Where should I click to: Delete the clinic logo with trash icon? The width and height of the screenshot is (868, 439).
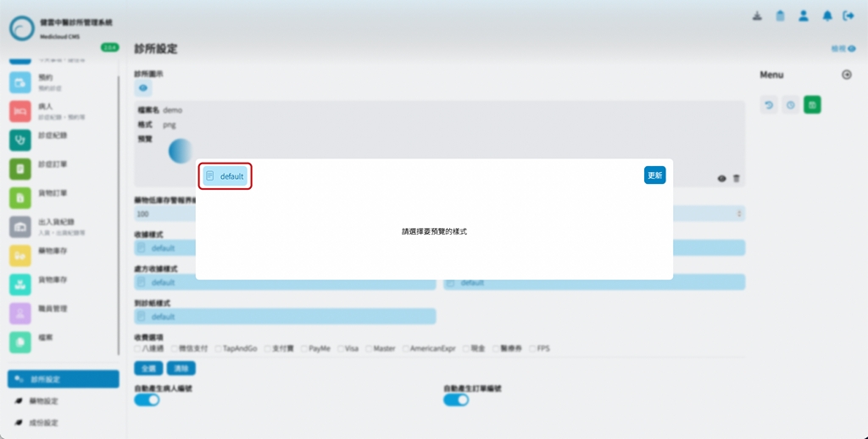coord(736,179)
